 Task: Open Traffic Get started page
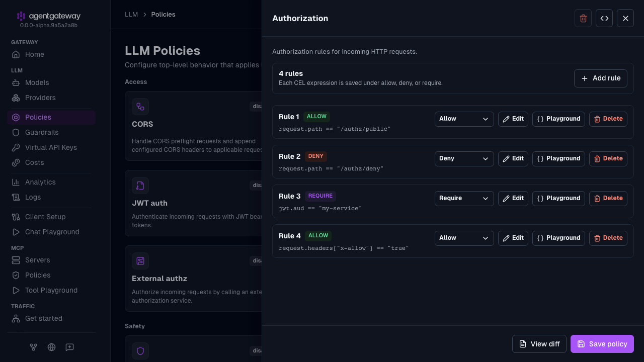[51, 318]
